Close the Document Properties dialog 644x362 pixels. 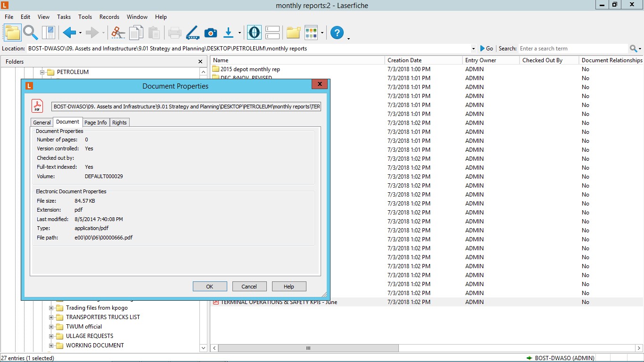(x=319, y=84)
